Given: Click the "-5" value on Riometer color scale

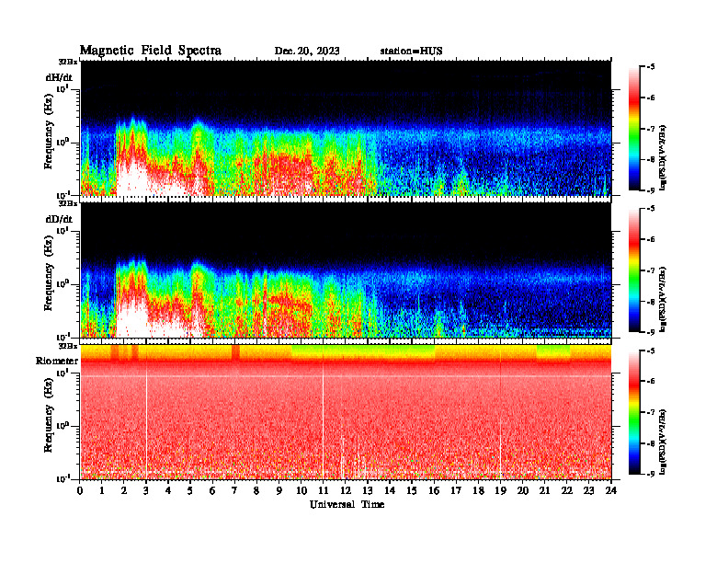Looking at the screenshot, I should pyautogui.click(x=651, y=350).
